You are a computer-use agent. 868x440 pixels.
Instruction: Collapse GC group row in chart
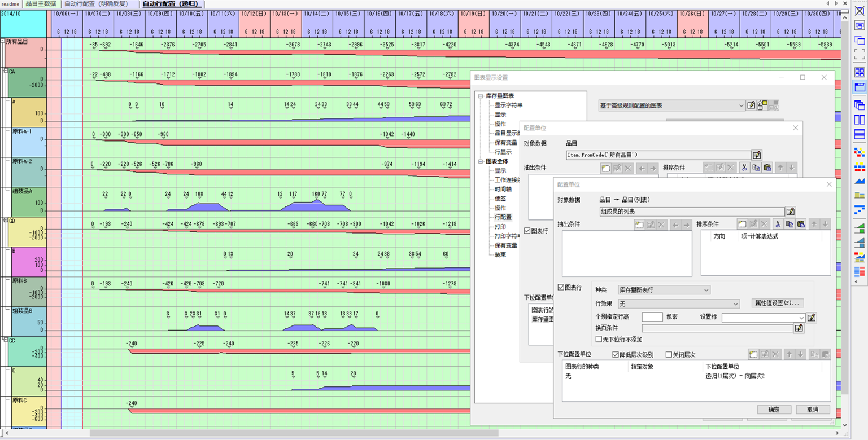coord(6,341)
